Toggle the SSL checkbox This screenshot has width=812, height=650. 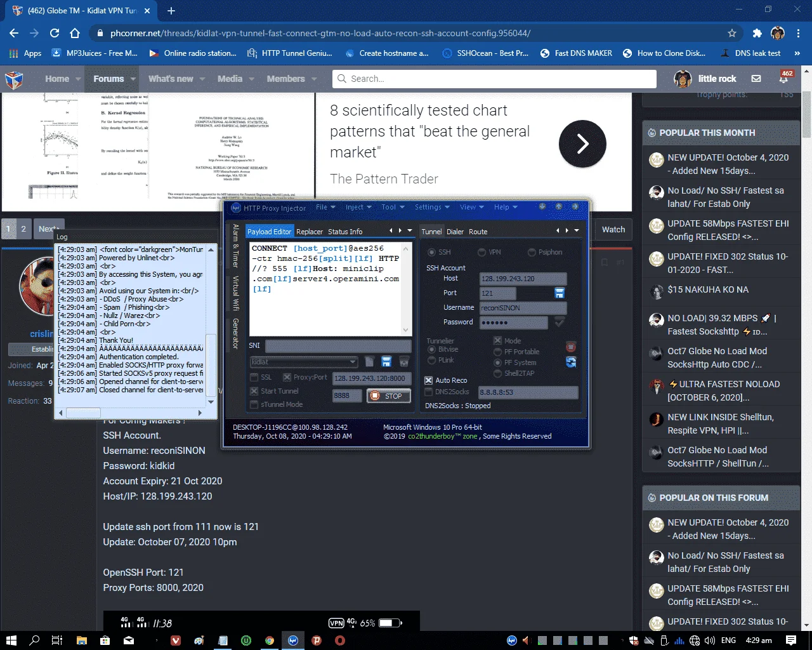coord(254,377)
